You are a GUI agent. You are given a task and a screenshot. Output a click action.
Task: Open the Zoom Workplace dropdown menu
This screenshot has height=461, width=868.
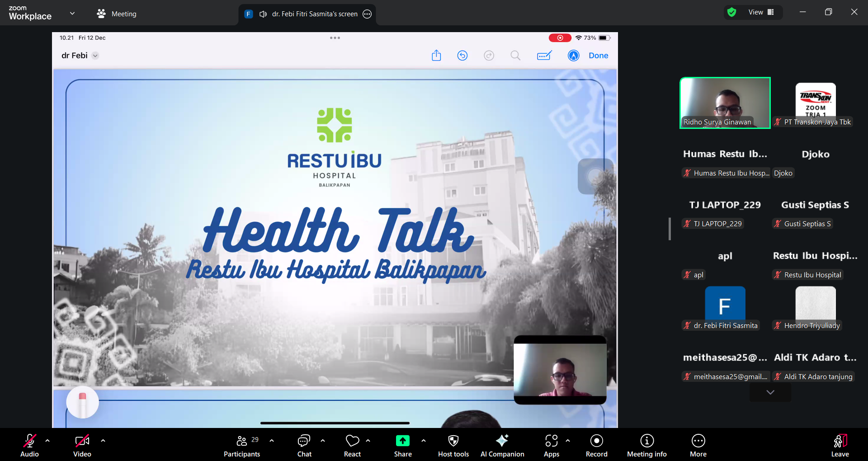[72, 14]
